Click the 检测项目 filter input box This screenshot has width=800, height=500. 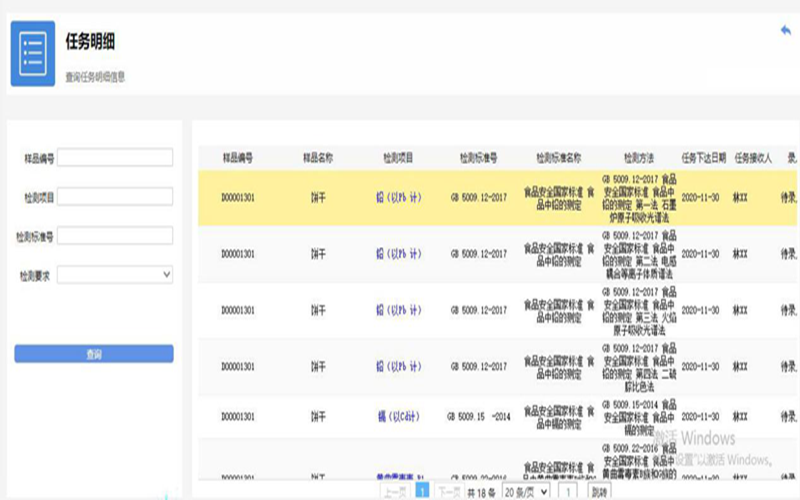point(115,197)
